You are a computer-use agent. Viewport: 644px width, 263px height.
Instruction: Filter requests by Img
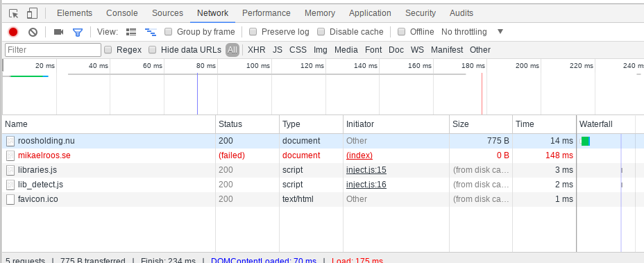click(321, 50)
